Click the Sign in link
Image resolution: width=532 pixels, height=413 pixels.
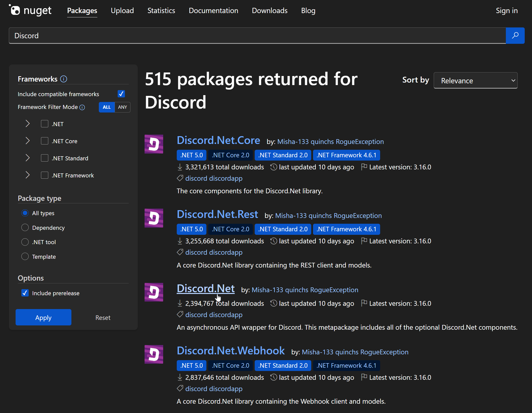[507, 11]
